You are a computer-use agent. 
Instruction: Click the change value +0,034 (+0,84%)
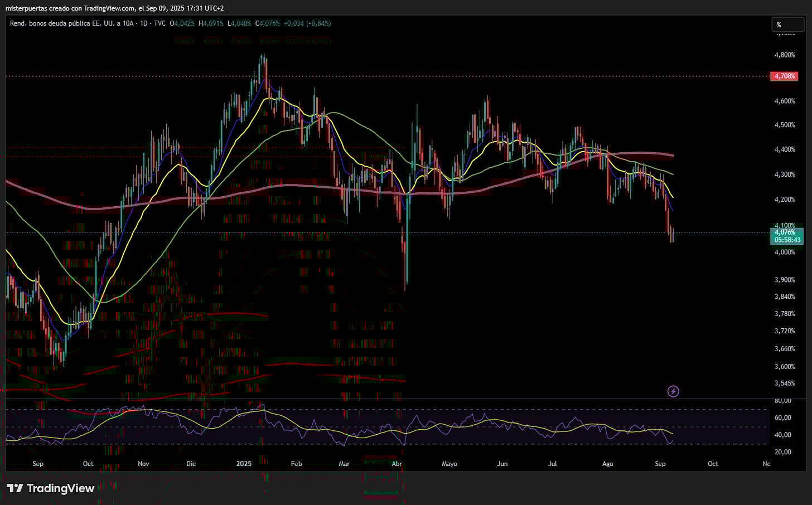coord(307,23)
